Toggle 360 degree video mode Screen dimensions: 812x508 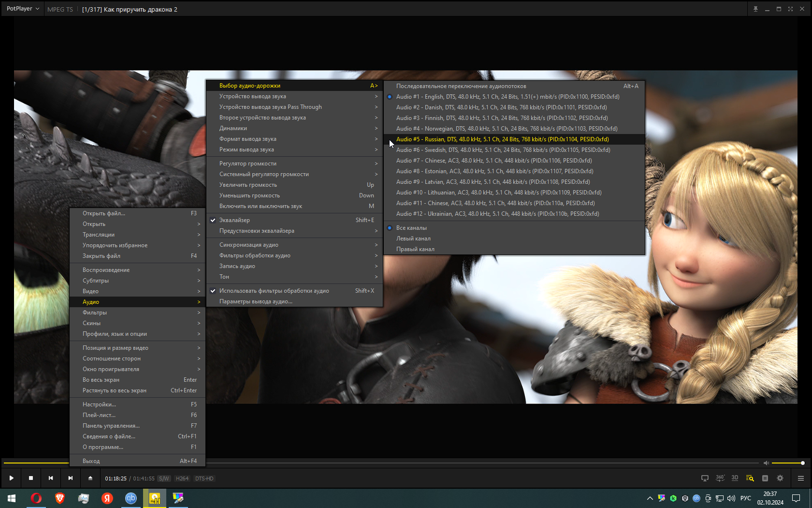[x=720, y=478]
